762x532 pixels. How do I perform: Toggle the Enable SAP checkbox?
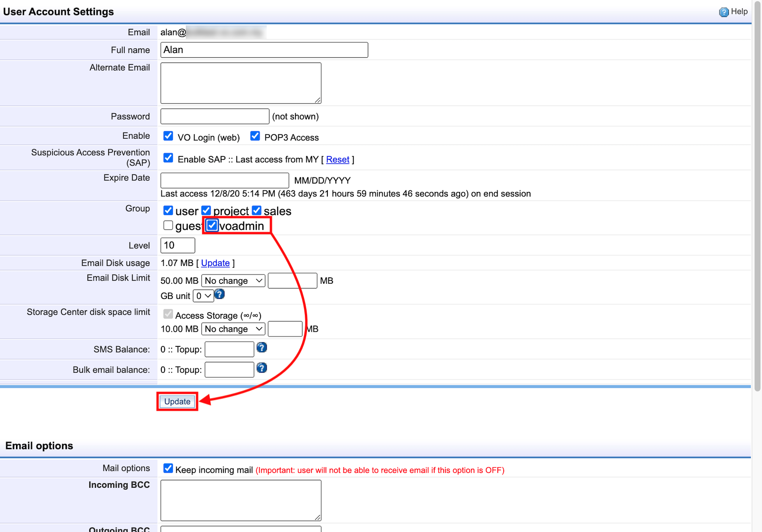[x=168, y=158]
